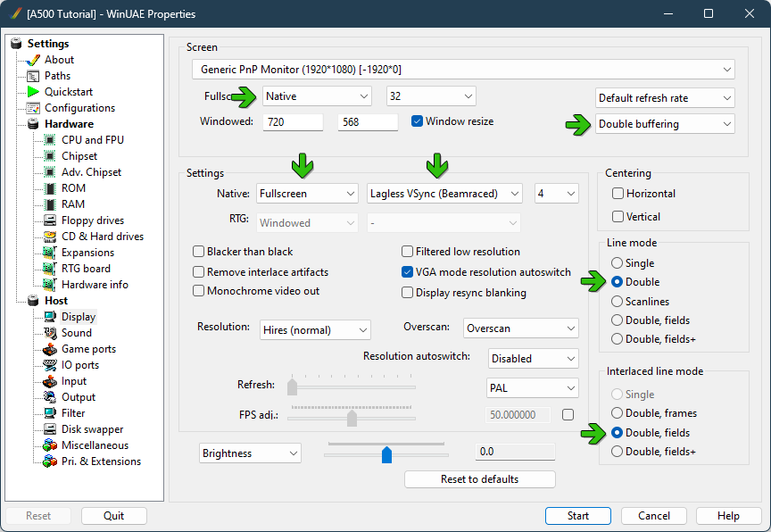The width and height of the screenshot is (771, 532).
Task: Enable Blacker than black
Action: (x=199, y=252)
